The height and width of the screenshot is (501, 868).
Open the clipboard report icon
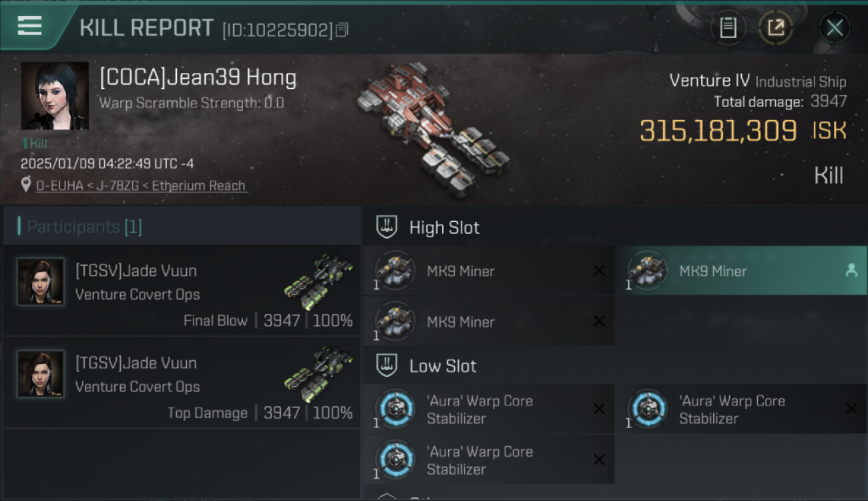click(728, 28)
